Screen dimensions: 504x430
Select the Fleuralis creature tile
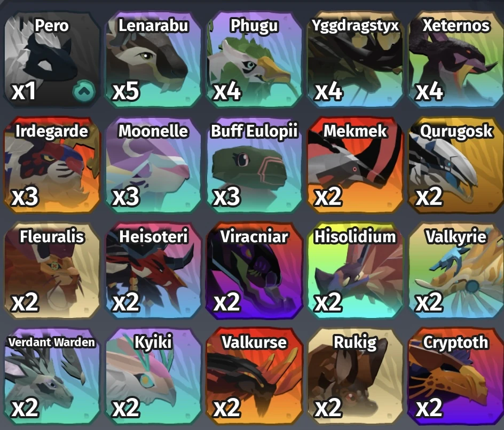tap(52, 270)
